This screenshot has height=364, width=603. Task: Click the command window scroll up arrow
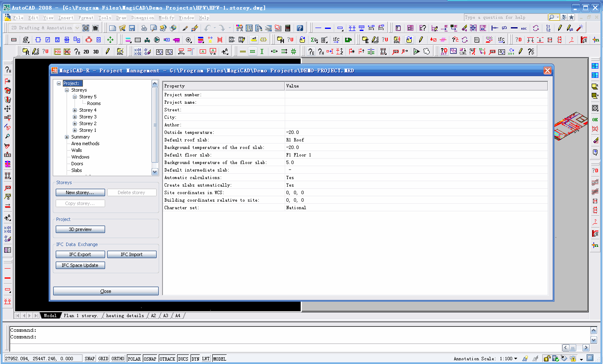click(593, 331)
